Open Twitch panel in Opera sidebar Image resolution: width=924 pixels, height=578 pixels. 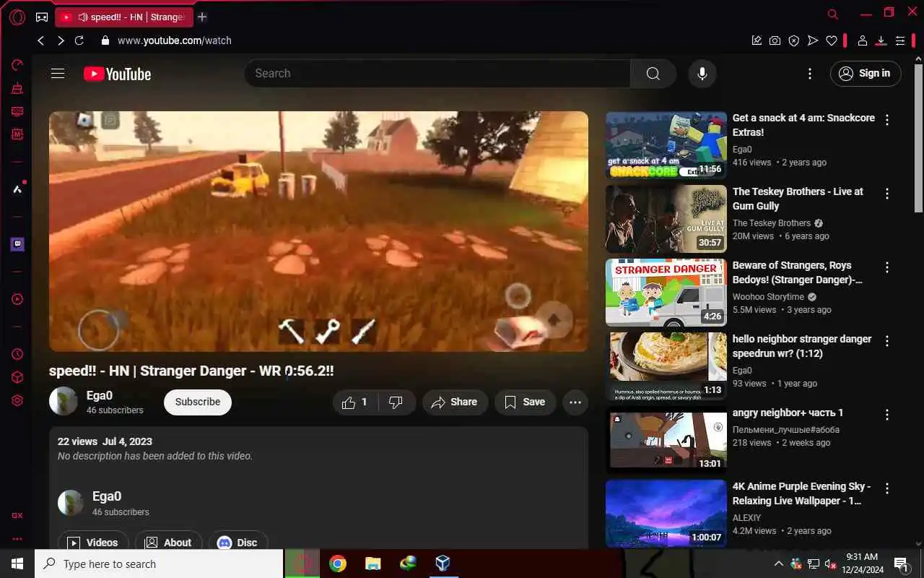pyautogui.click(x=17, y=244)
